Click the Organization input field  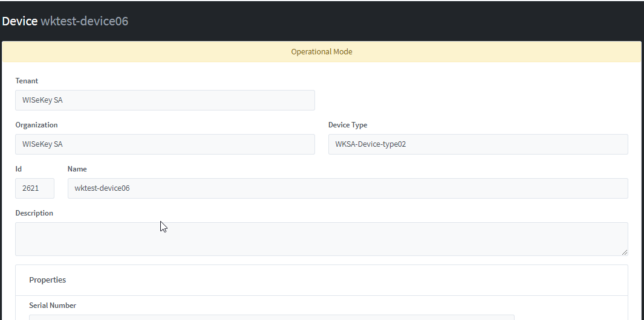click(164, 144)
